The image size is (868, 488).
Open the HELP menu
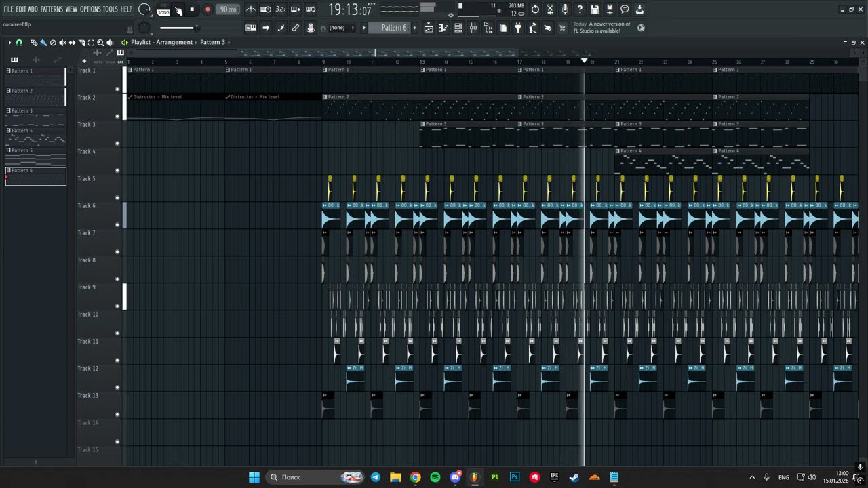click(x=126, y=9)
